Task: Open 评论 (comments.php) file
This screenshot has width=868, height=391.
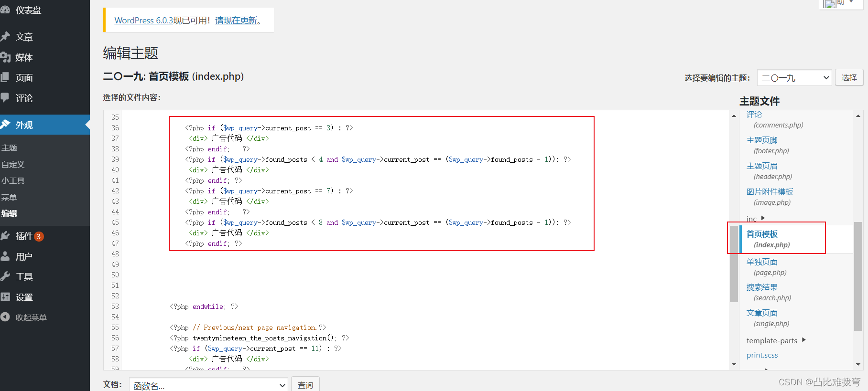Action: (x=774, y=119)
